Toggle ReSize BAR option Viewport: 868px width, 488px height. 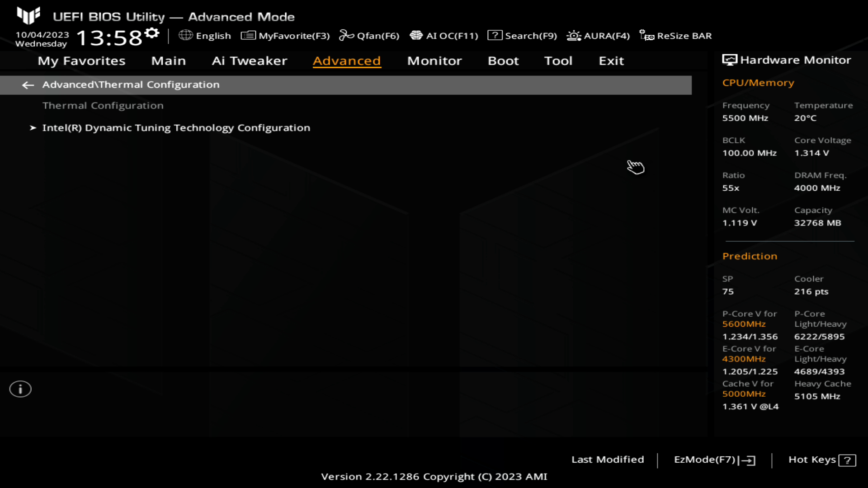(x=684, y=36)
